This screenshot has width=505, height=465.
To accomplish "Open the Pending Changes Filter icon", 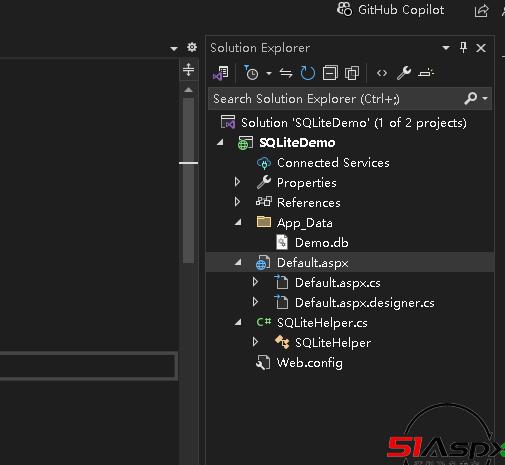I will point(251,73).
